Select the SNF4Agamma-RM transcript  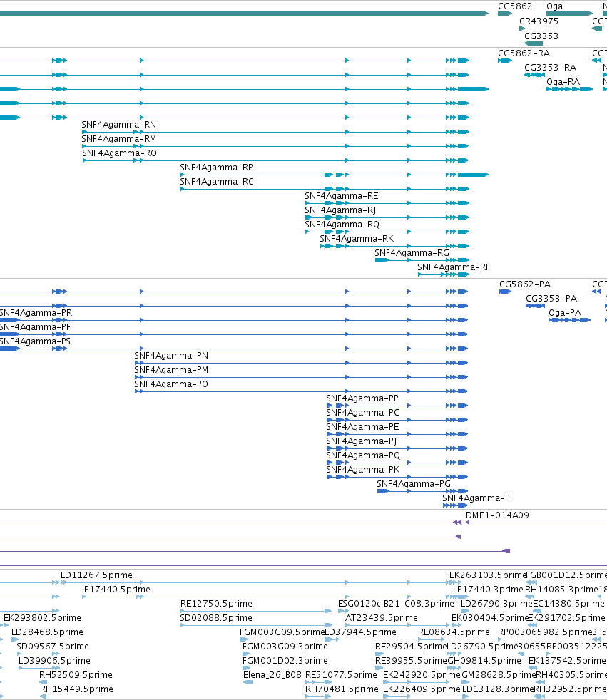(x=119, y=139)
